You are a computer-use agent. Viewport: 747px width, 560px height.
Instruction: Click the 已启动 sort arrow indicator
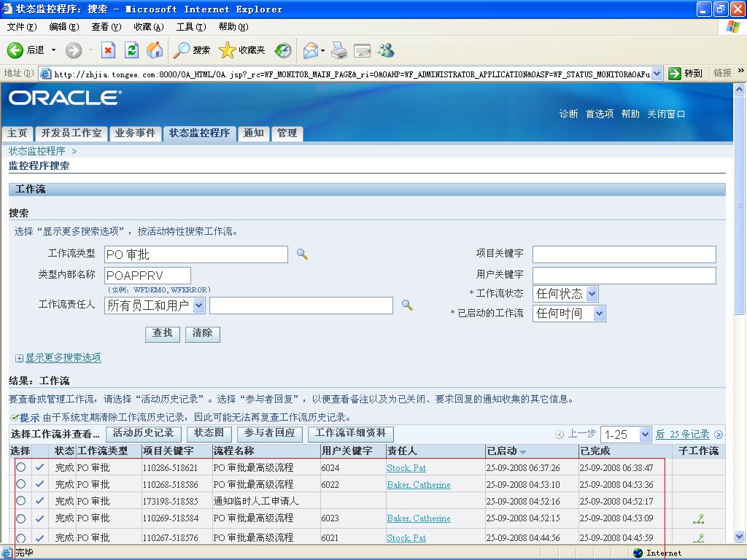click(x=522, y=451)
